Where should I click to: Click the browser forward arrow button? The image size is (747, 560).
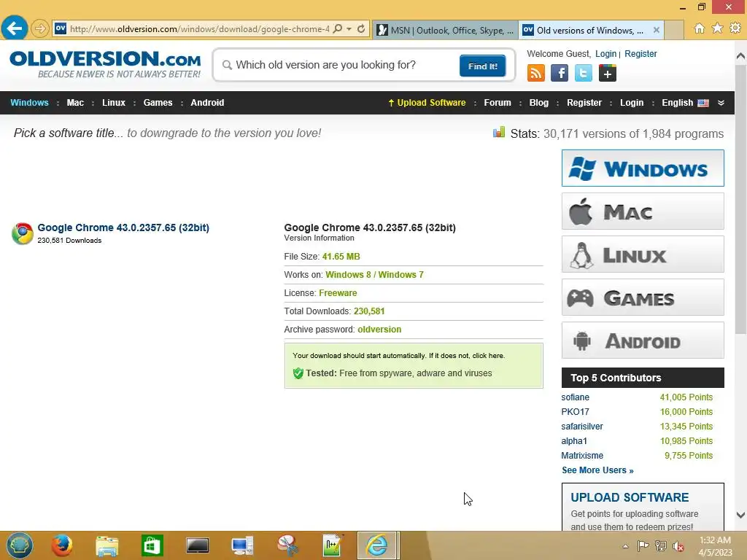(40, 28)
